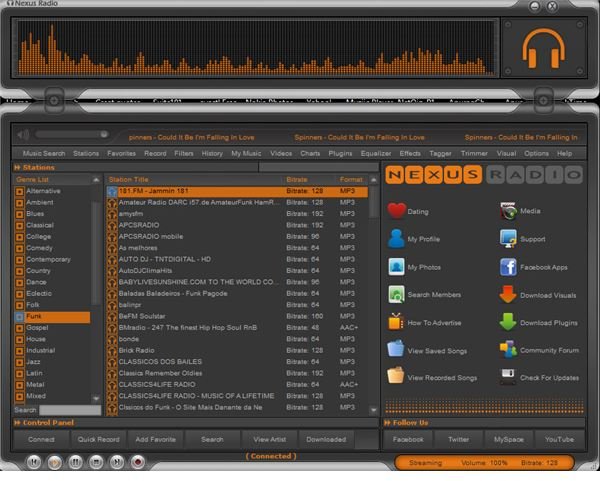Mute audio with the speaker icon

click(23, 135)
